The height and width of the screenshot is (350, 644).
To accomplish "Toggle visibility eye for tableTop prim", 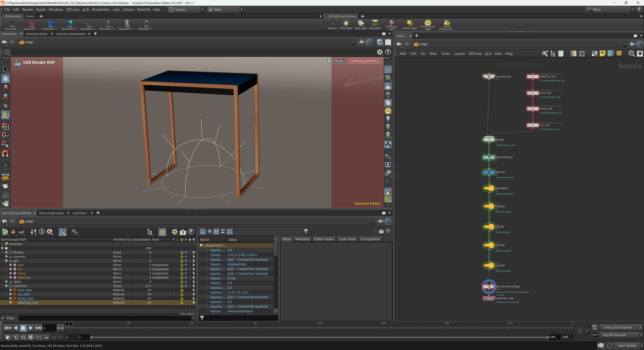I will (186, 278).
